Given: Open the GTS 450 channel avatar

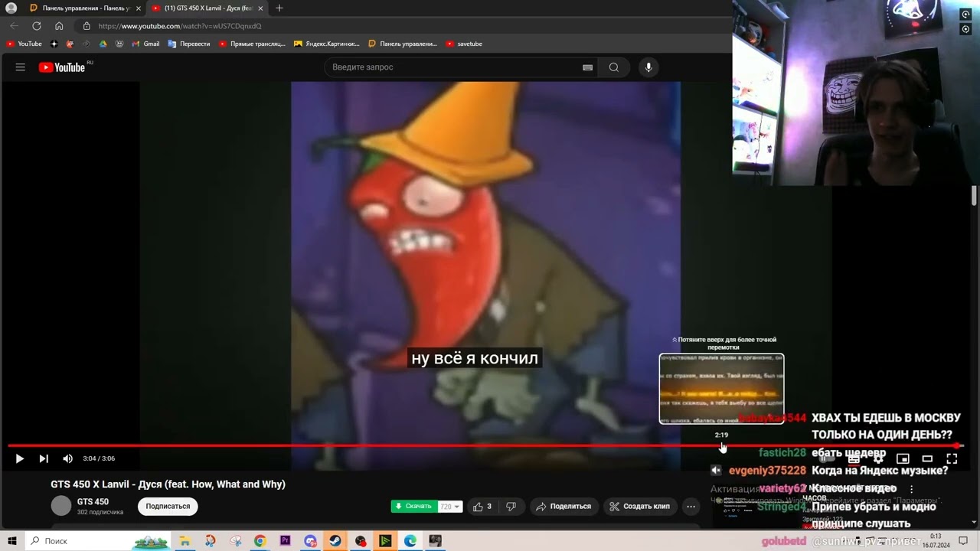Looking at the screenshot, I should (x=61, y=506).
